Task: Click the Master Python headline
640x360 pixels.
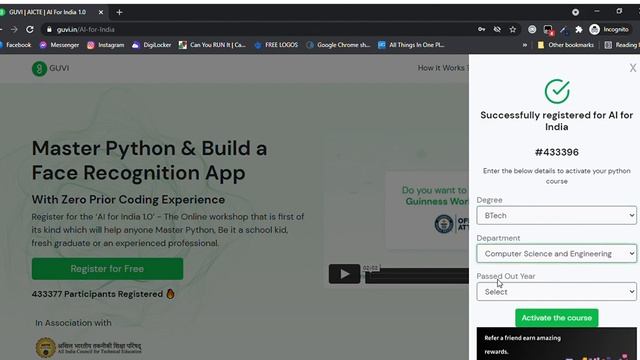Action: [x=149, y=160]
